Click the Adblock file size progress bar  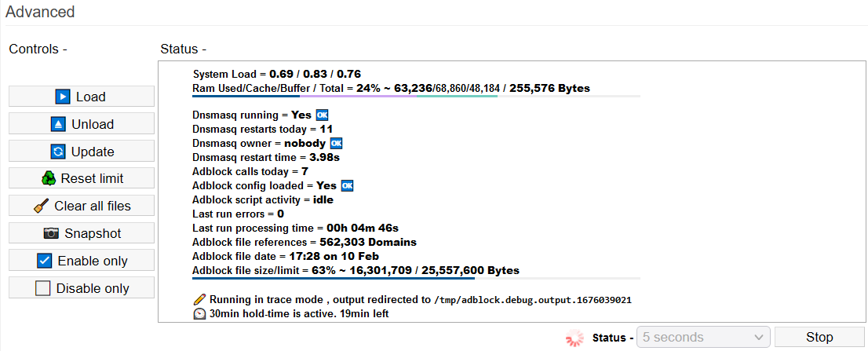point(416,278)
